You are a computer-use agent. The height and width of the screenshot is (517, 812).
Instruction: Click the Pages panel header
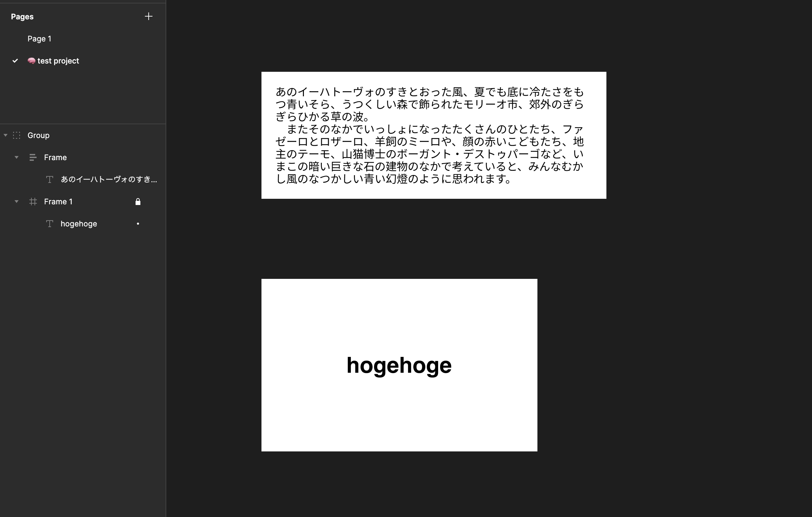[22, 17]
